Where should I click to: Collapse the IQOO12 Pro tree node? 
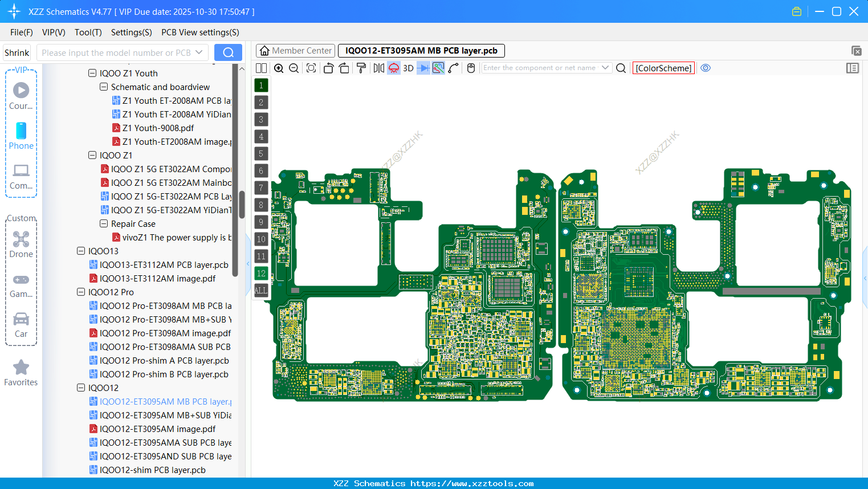coord(80,292)
